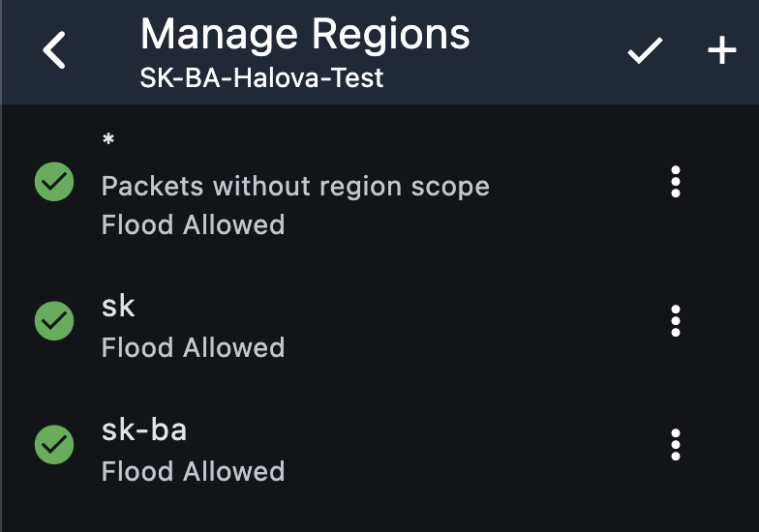Open three-dot menu for sk region
The width and height of the screenshot is (759, 532).
(676, 321)
